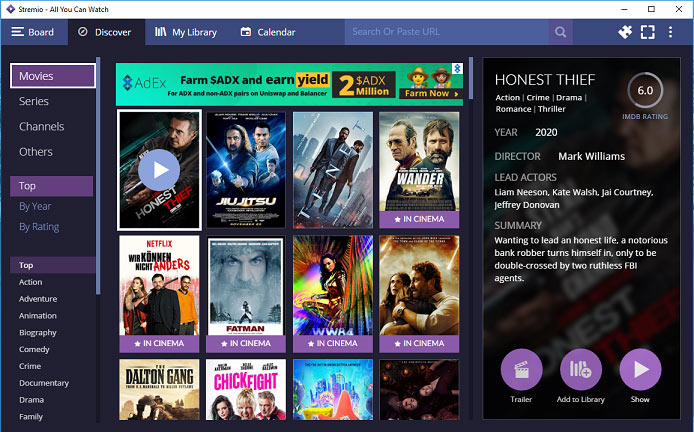
Task: Click the Crime genre tag in details
Action: click(x=538, y=98)
